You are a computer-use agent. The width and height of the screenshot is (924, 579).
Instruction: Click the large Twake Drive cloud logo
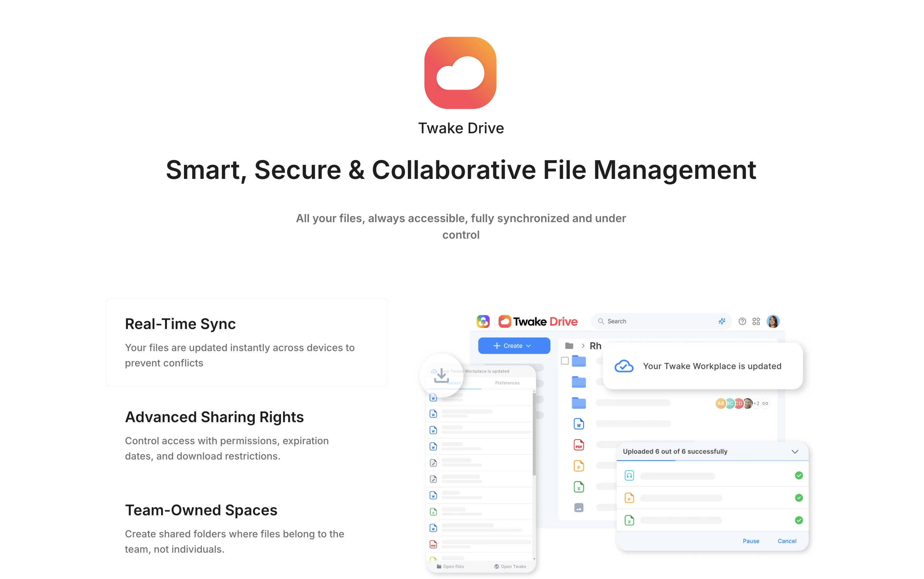[x=460, y=73]
